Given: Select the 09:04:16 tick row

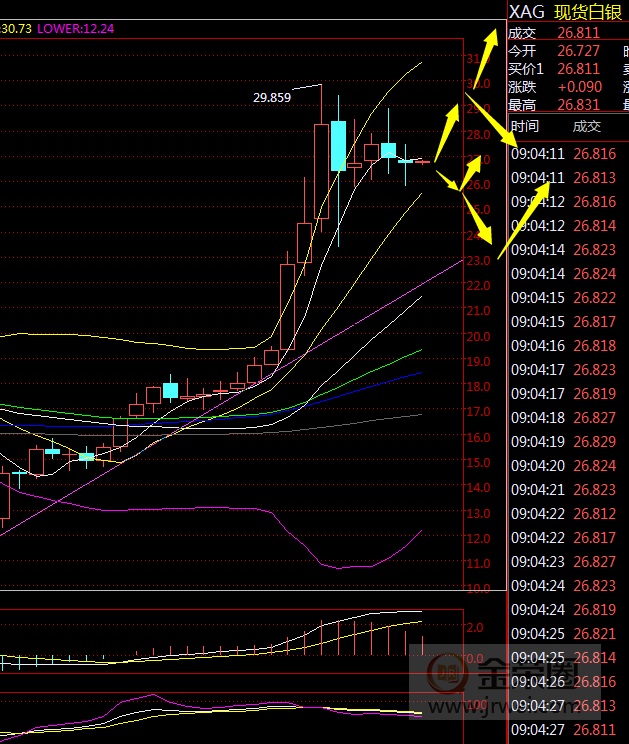Looking at the screenshot, I should point(564,345).
